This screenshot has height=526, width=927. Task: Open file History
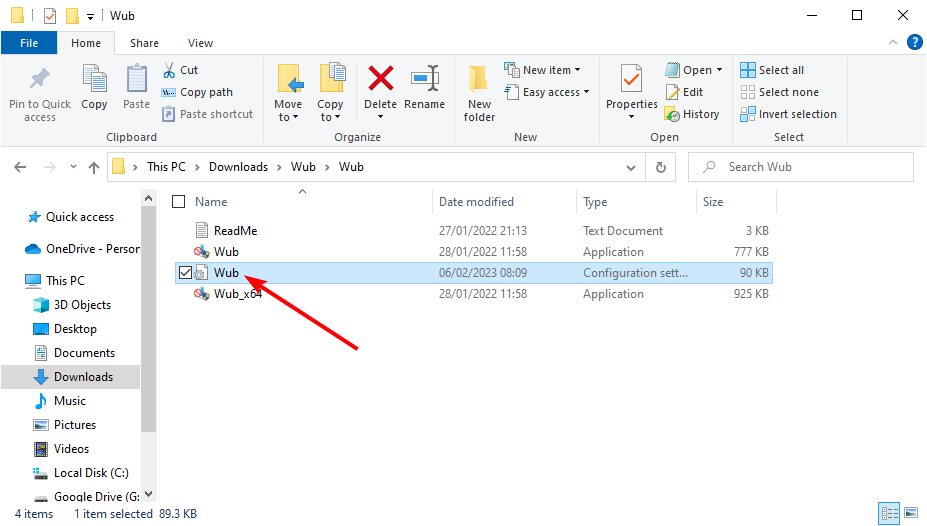[x=692, y=114]
